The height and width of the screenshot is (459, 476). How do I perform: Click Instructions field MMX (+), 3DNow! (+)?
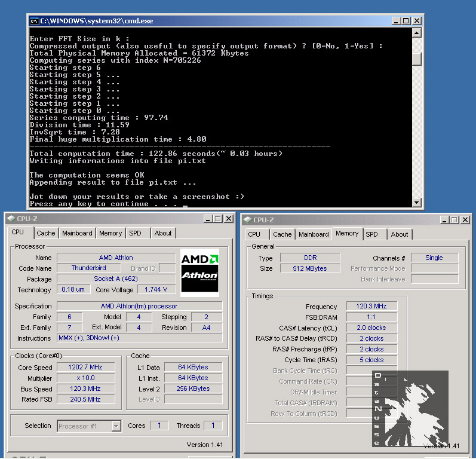point(139,338)
